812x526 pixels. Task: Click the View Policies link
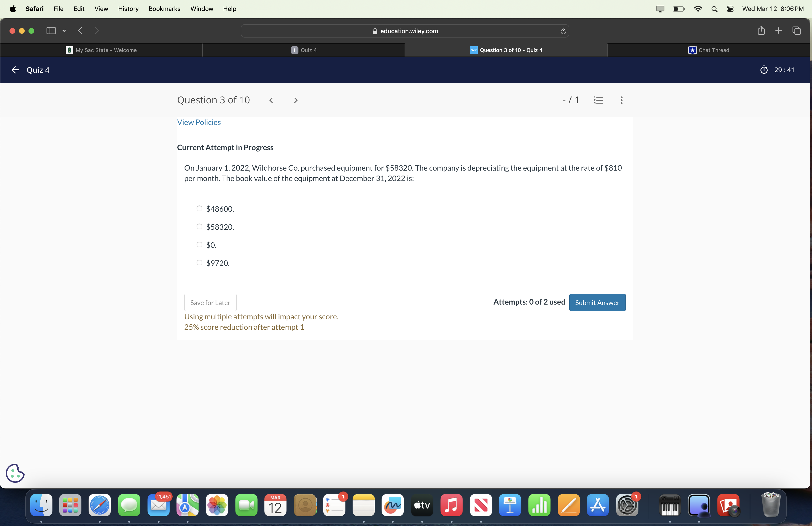198,122
